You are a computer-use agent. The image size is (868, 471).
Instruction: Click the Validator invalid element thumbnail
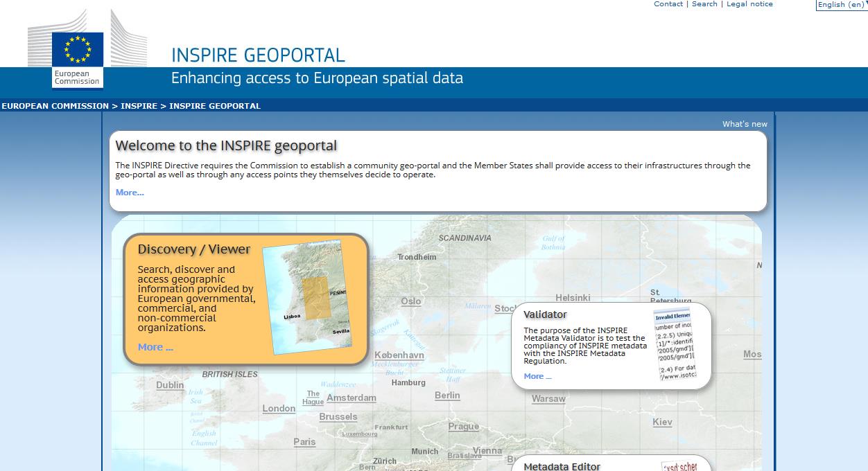click(674, 345)
